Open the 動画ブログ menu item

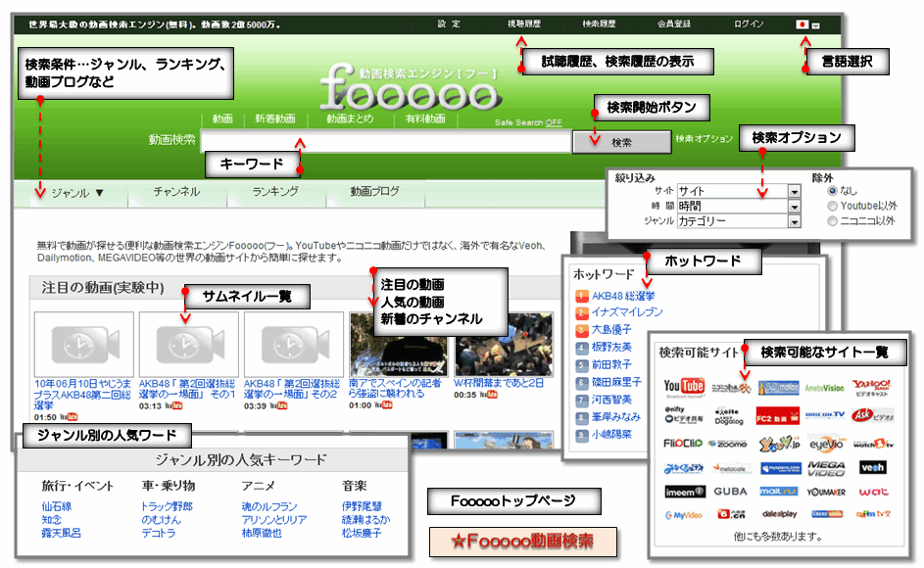(374, 192)
